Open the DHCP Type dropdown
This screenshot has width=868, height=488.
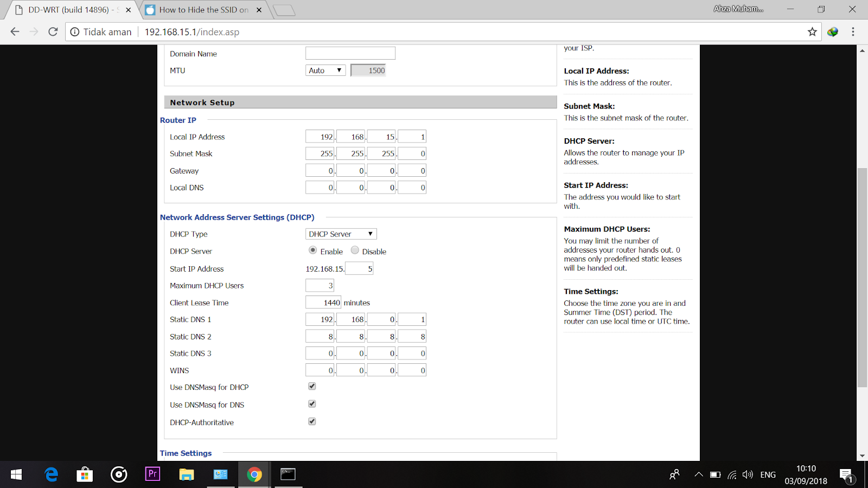(341, 234)
